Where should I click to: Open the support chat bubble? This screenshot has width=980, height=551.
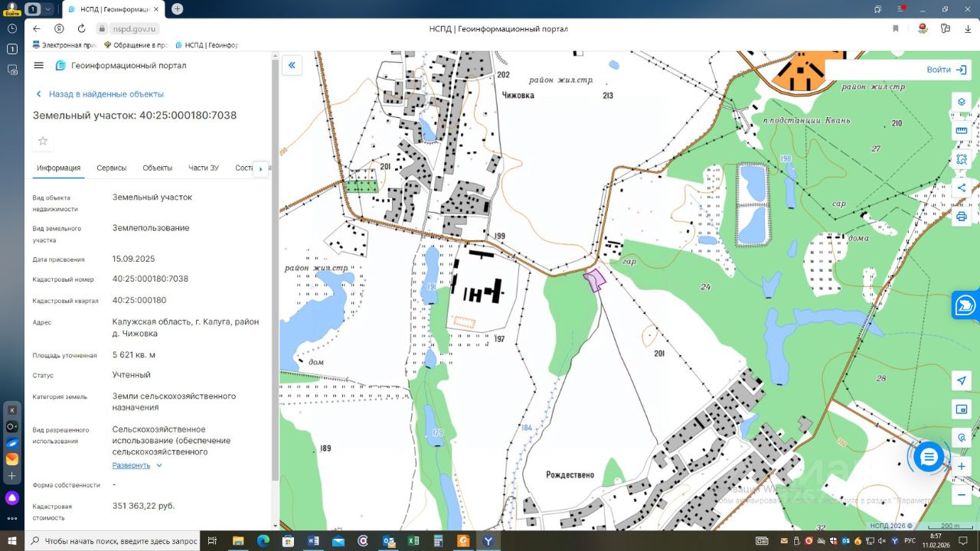tap(929, 458)
